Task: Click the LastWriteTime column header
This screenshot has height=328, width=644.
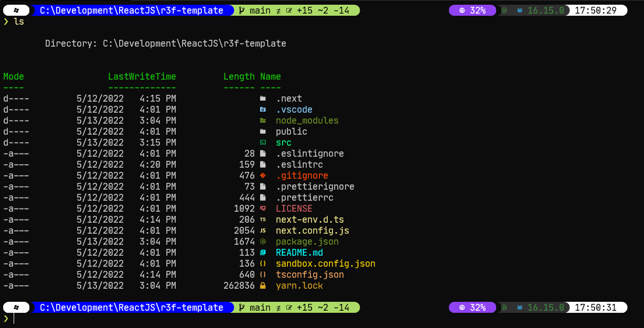Action: point(142,76)
